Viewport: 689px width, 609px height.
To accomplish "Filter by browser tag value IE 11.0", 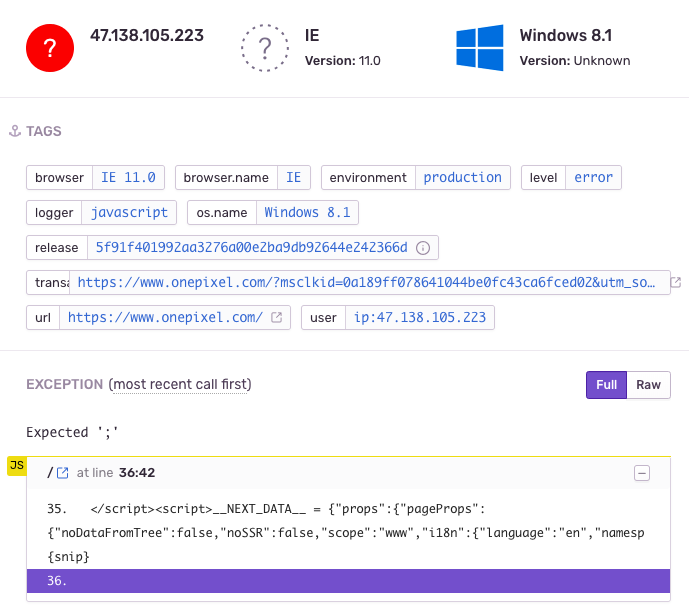I will (128, 178).
